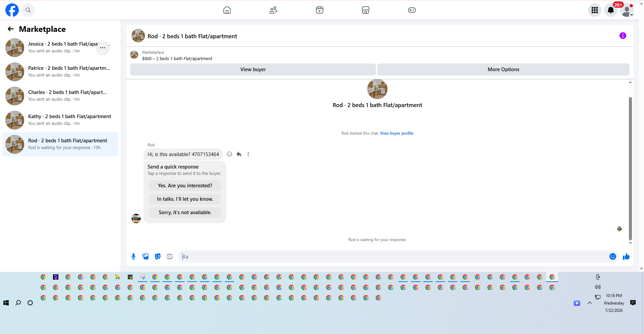
Task: Open the account profile menu
Action: (x=627, y=10)
